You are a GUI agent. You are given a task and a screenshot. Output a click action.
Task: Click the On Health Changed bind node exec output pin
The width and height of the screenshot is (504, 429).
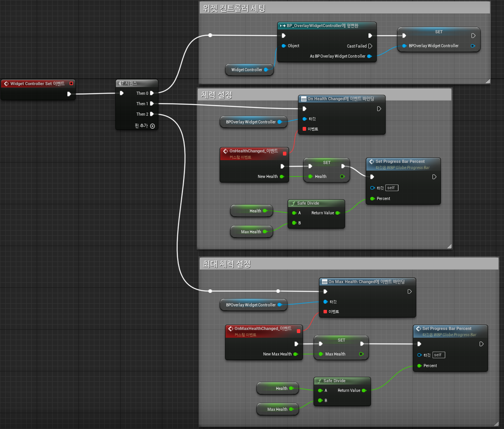coord(379,109)
